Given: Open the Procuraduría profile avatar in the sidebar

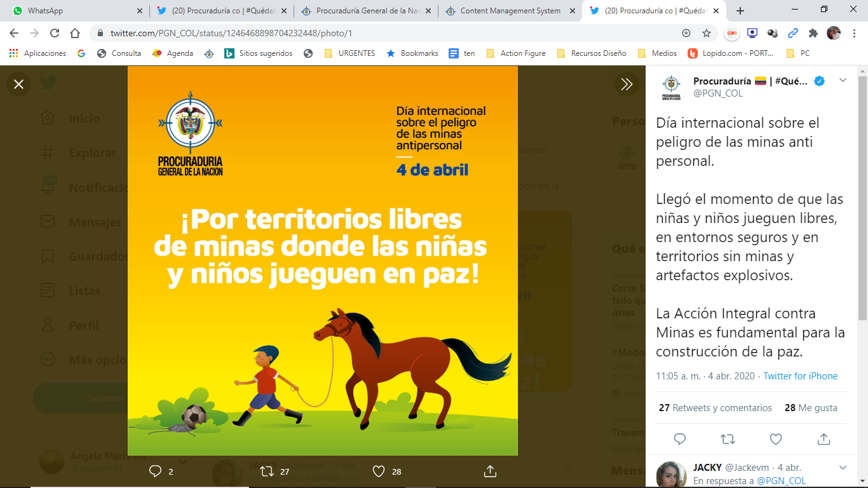Looking at the screenshot, I should pyautogui.click(x=672, y=87).
